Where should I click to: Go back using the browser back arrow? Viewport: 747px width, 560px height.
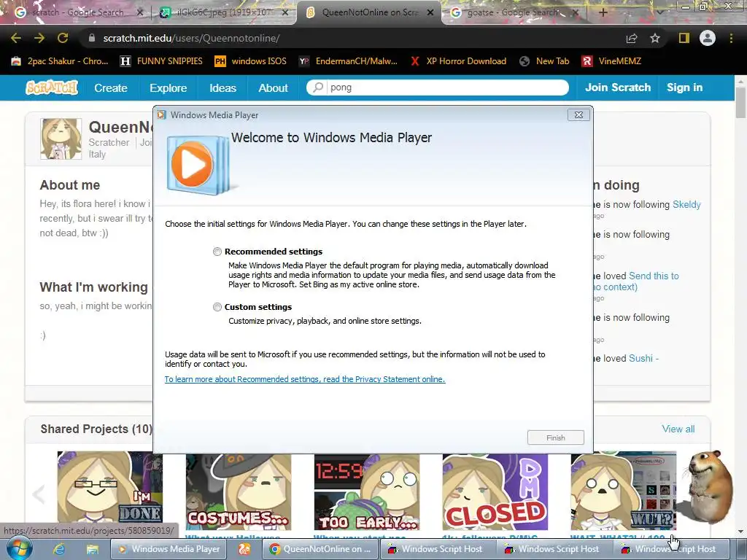click(16, 38)
